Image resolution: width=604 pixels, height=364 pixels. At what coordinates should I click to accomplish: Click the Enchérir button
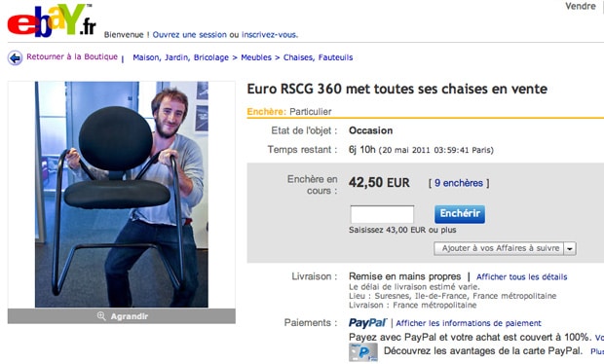pos(460,214)
